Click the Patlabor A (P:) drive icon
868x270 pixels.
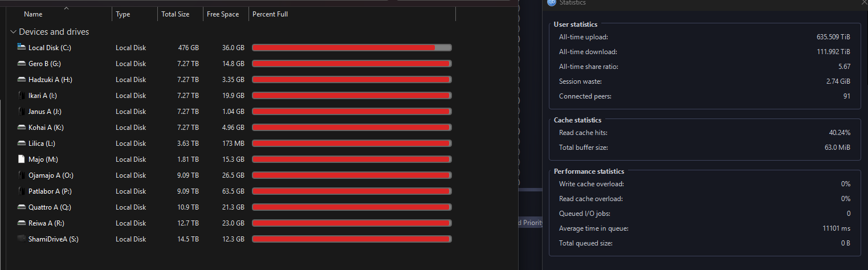click(x=22, y=191)
